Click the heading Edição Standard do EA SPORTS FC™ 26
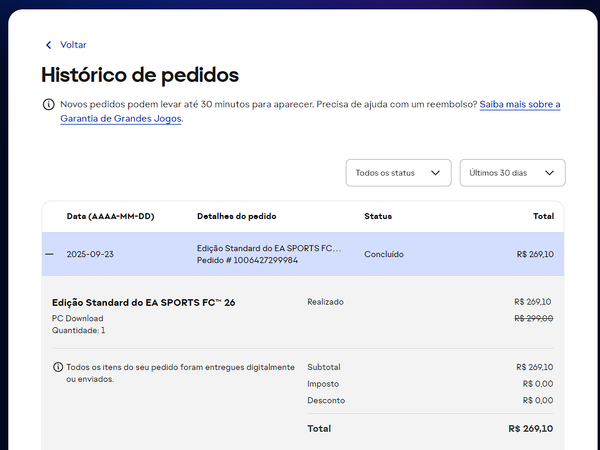600x450 pixels. [x=143, y=303]
